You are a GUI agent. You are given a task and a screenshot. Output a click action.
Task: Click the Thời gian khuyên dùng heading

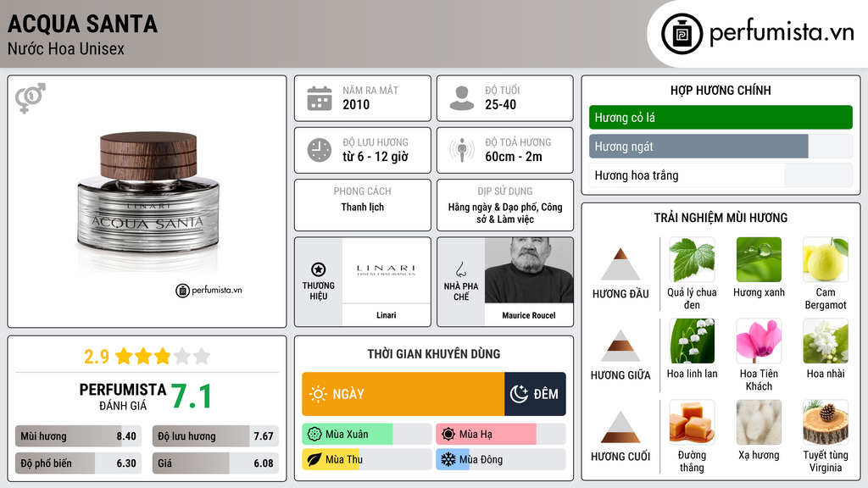[434, 354]
